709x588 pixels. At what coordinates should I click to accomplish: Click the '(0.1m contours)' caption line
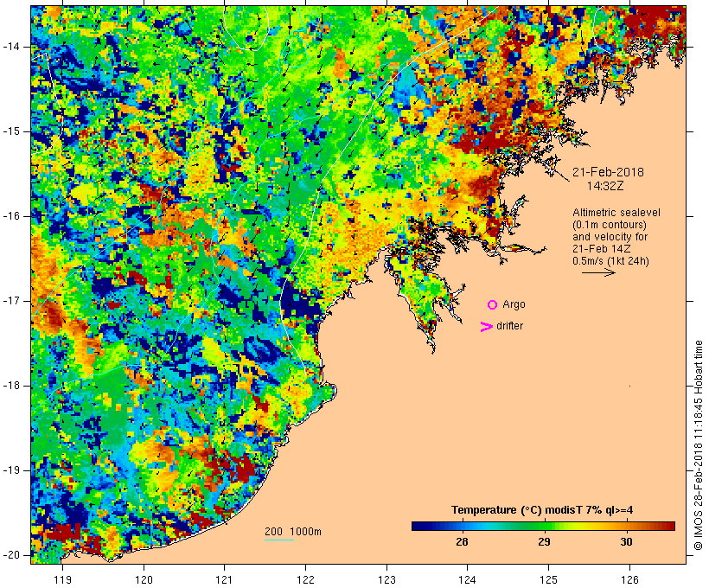tap(610, 225)
